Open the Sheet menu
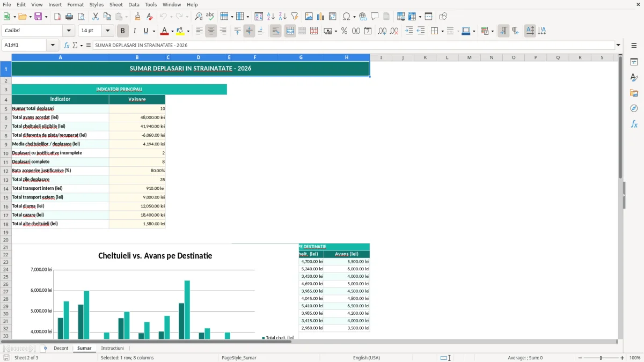Image resolution: width=644 pixels, height=362 pixels. pos(116,4)
